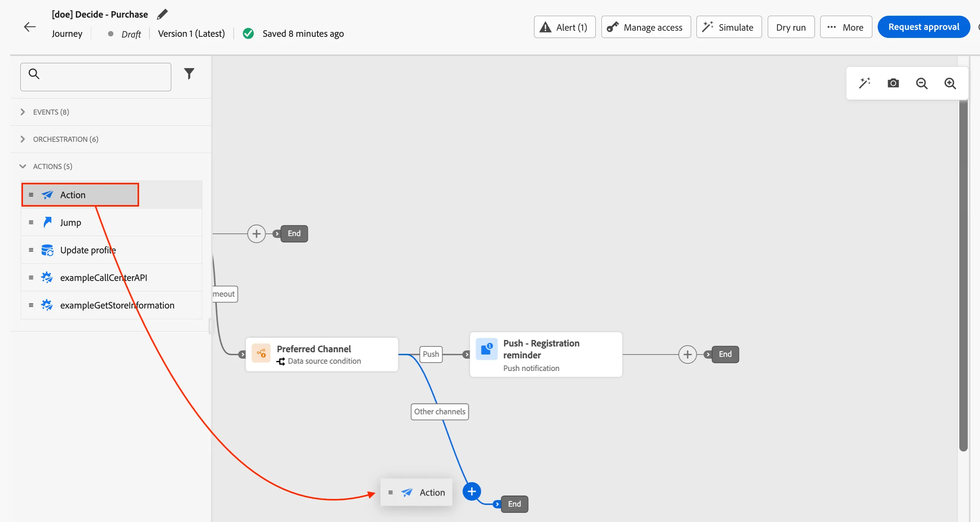Select the exampleGetStoreInformation gear icon

[x=47, y=305]
